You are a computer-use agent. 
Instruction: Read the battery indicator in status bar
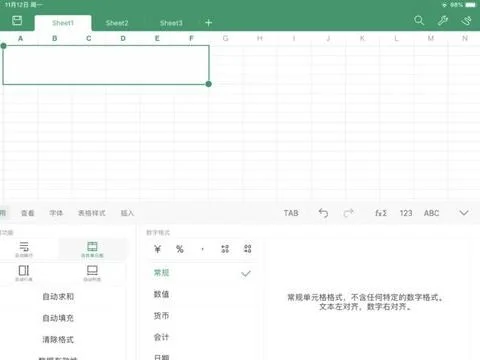pos(471,5)
